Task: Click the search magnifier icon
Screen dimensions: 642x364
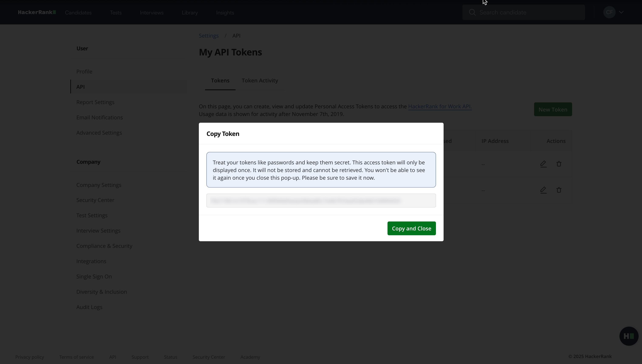Action: tap(472, 12)
